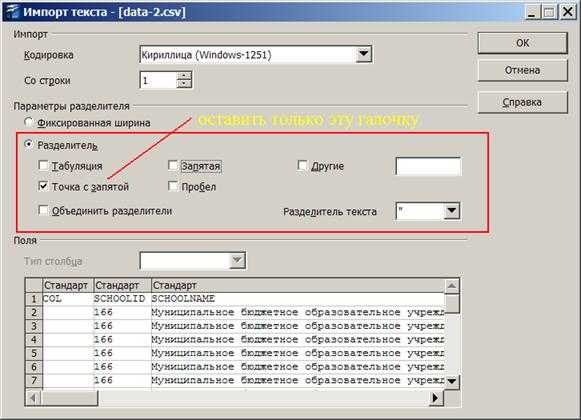Uncheck Точка с запятой checkbox
581x420 pixels.
click(x=43, y=186)
